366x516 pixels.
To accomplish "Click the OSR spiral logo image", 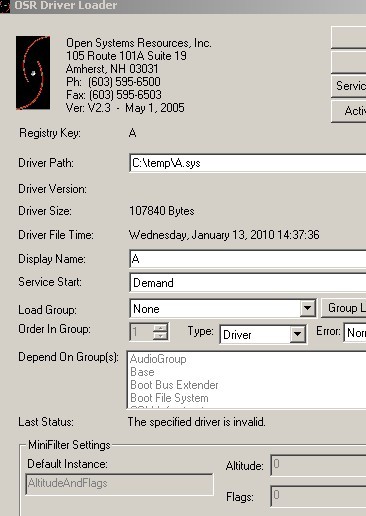I will [x=33, y=73].
